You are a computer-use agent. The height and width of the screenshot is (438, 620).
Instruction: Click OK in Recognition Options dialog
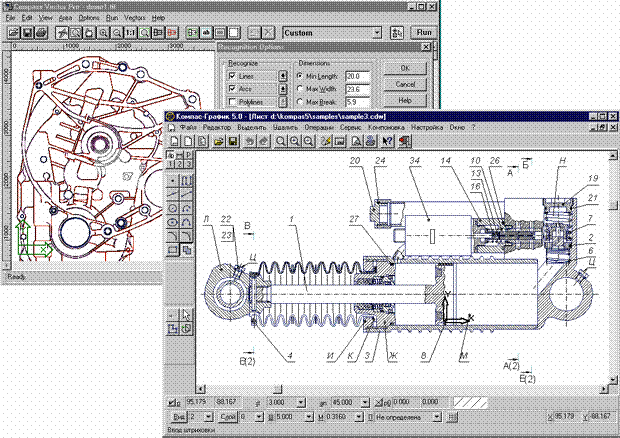(x=404, y=68)
